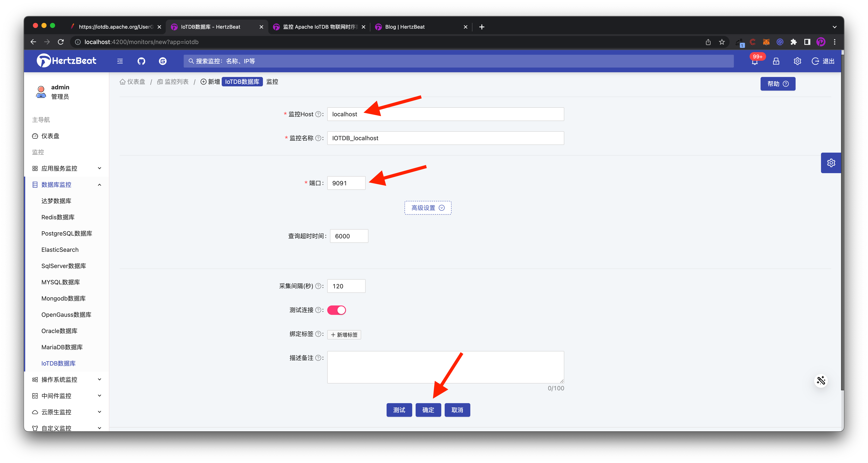Expand 高级设置 advanced settings
This screenshot has width=868, height=463.
click(428, 208)
